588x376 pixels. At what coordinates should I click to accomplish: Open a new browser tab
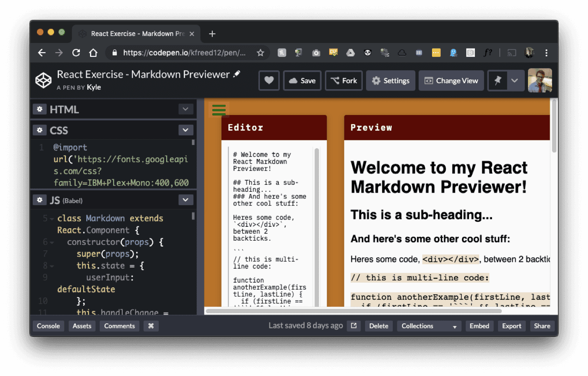[x=212, y=34]
